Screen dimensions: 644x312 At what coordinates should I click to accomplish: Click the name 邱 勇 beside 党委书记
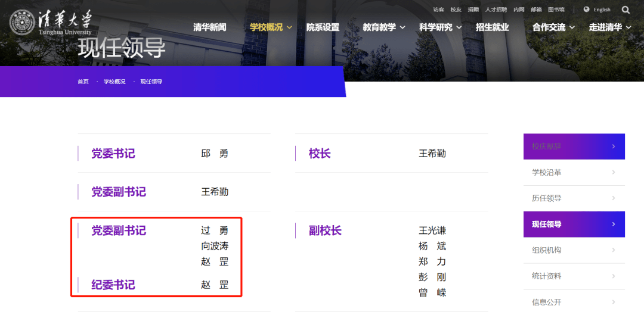(x=215, y=154)
